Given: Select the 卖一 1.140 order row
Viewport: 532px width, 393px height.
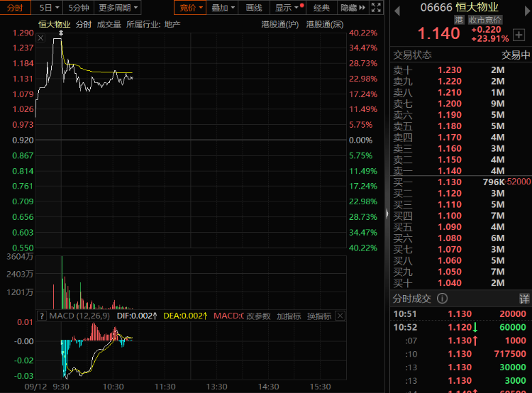Looking at the screenshot, I should 461,171.
